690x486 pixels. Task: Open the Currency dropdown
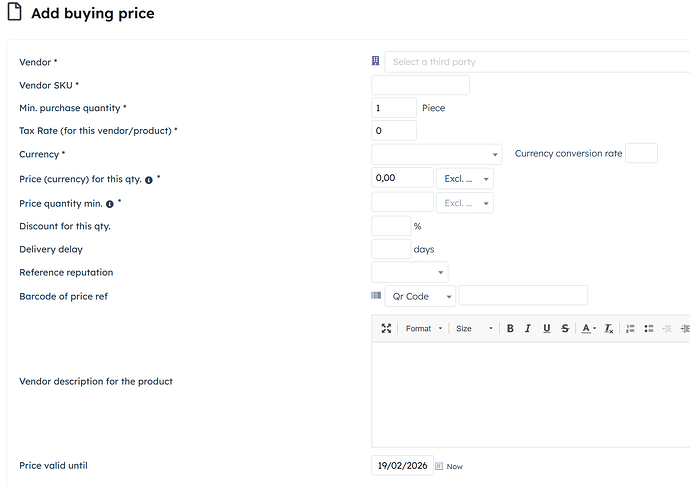pyautogui.click(x=436, y=155)
